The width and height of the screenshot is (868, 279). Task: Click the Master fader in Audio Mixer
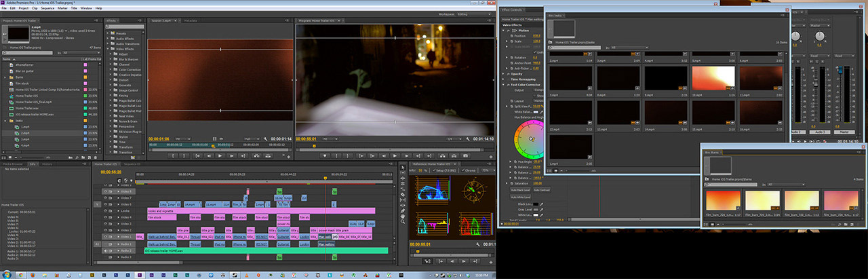click(x=840, y=69)
